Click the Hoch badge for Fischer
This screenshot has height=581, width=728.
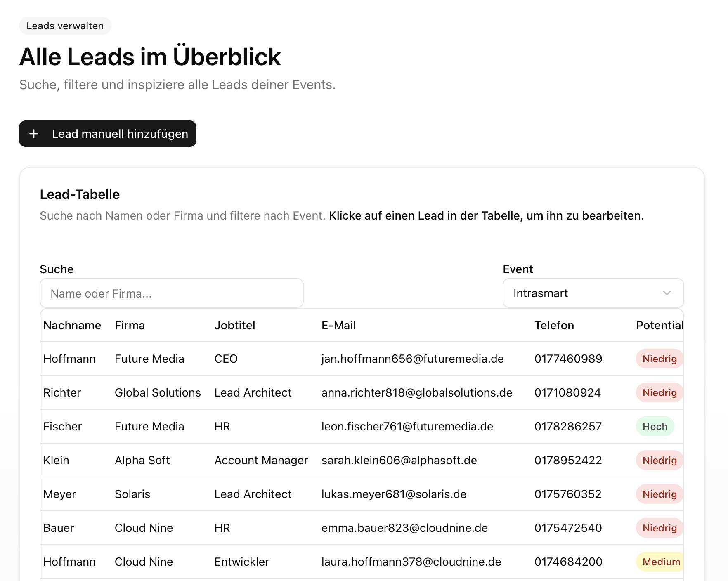pos(655,426)
